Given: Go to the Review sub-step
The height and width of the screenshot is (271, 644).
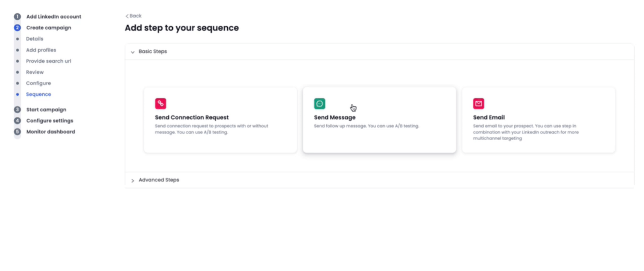Looking at the screenshot, I should (35, 72).
